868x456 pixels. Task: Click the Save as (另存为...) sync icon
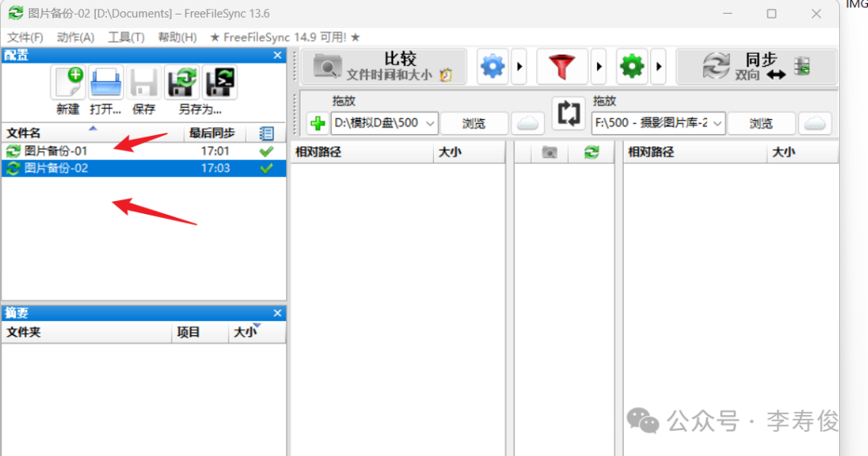click(182, 83)
